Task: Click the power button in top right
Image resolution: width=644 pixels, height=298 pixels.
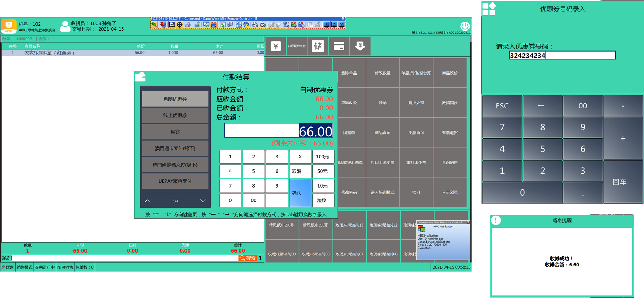Action: 465,26
